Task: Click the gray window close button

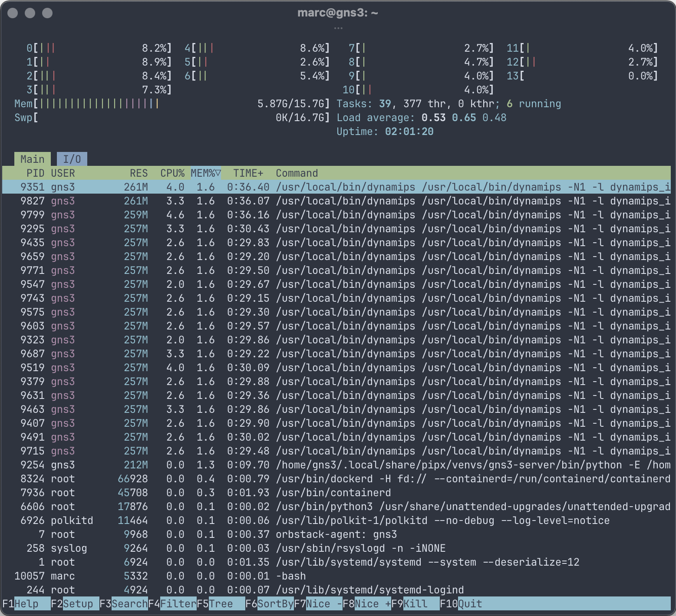Action: click(13, 13)
